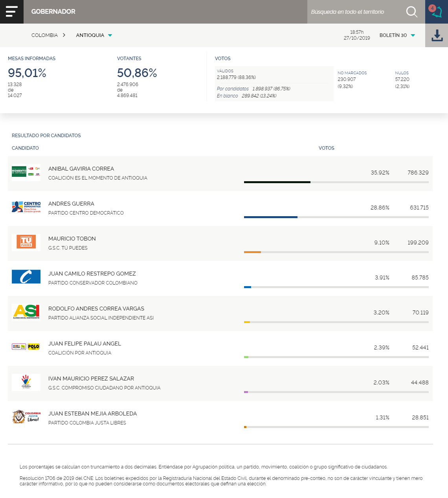The image size is (448, 498).
Task: Click the Colombia Justa Libres lion logo
Action: (x=26, y=417)
